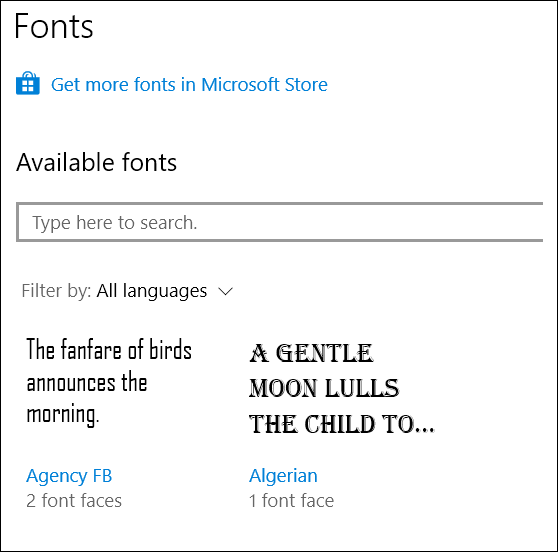Click the 'Fonts' page heading
Screen dimensions: 558x552
(54, 26)
